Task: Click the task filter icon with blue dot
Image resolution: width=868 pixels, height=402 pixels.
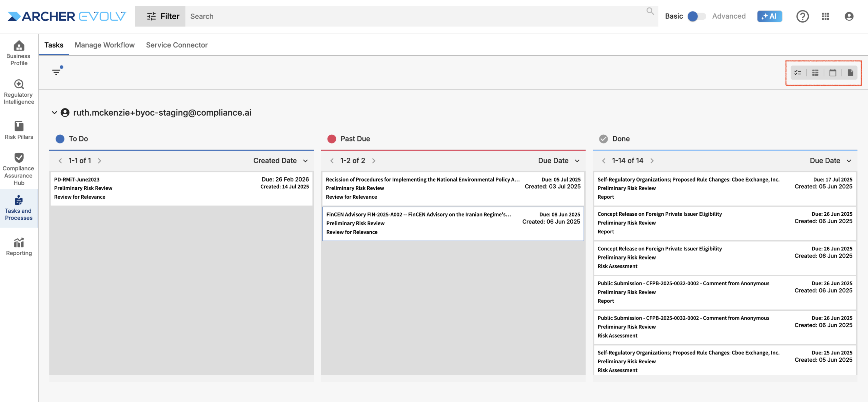Action: (x=56, y=72)
